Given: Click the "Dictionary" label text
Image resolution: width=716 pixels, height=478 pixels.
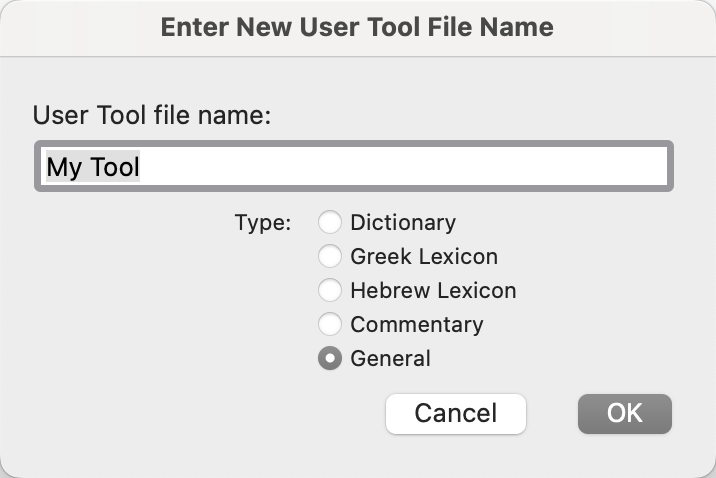Looking at the screenshot, I should click(x=403, y=222).
